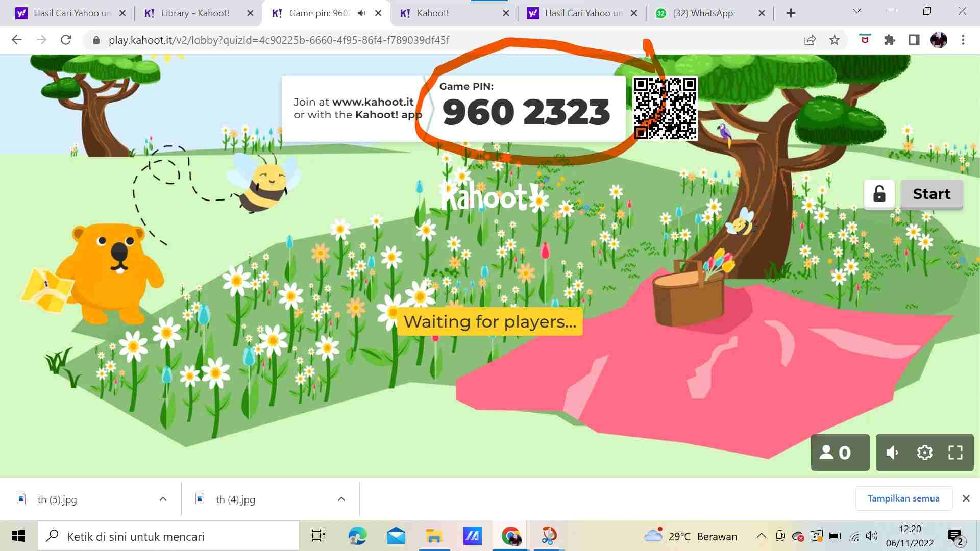Image resolution: width=980 pixels, height=551 pixels.
Task: Bookmark this page with star
Action: [x=835, y=40]
